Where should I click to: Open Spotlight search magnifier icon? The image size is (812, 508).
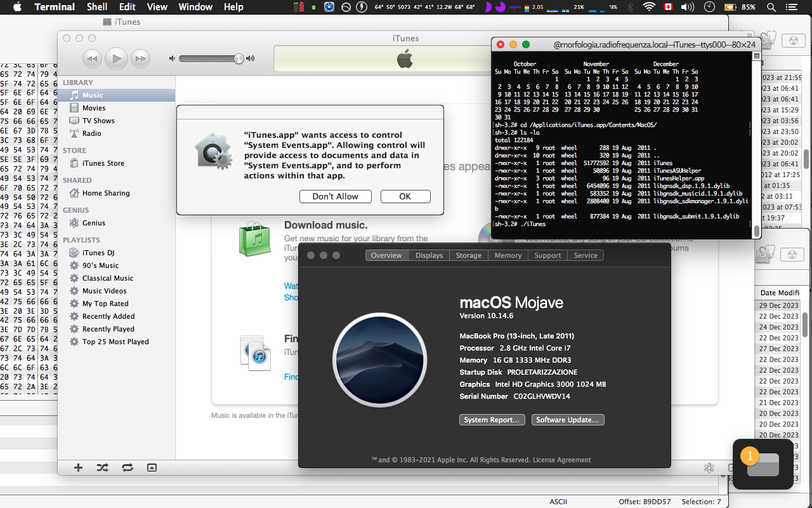[771, 7]
